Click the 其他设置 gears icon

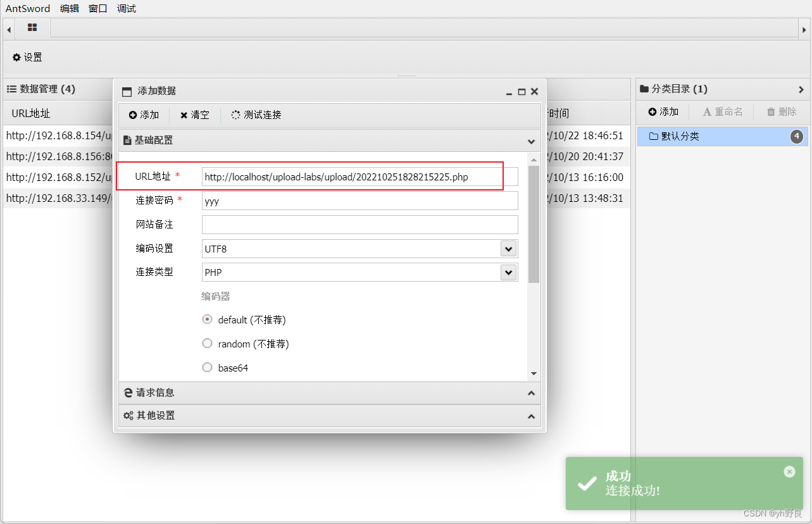click(128, 416)
